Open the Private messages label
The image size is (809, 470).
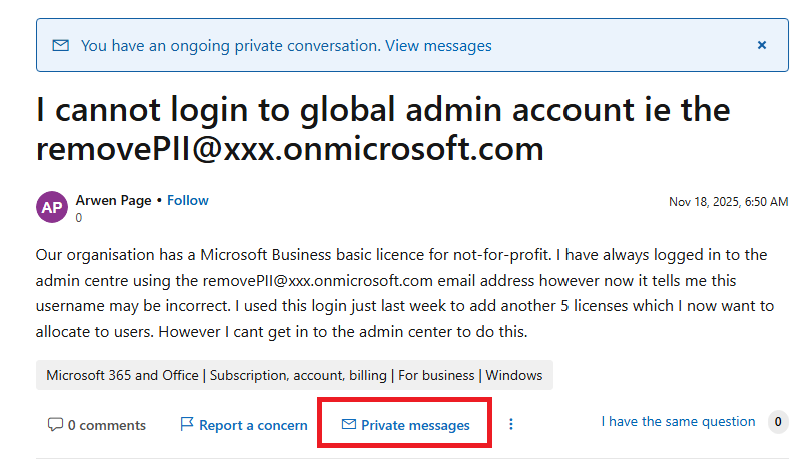point(415,425)
